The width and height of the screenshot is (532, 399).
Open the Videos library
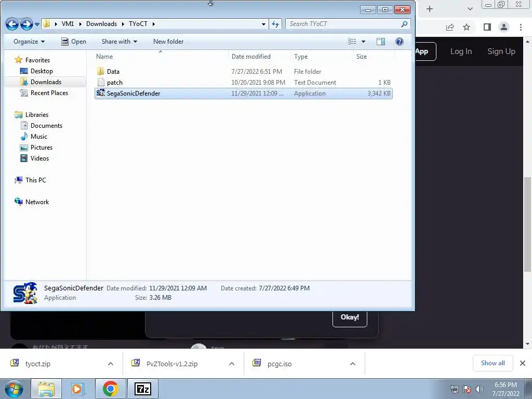(x=39, y=158)
